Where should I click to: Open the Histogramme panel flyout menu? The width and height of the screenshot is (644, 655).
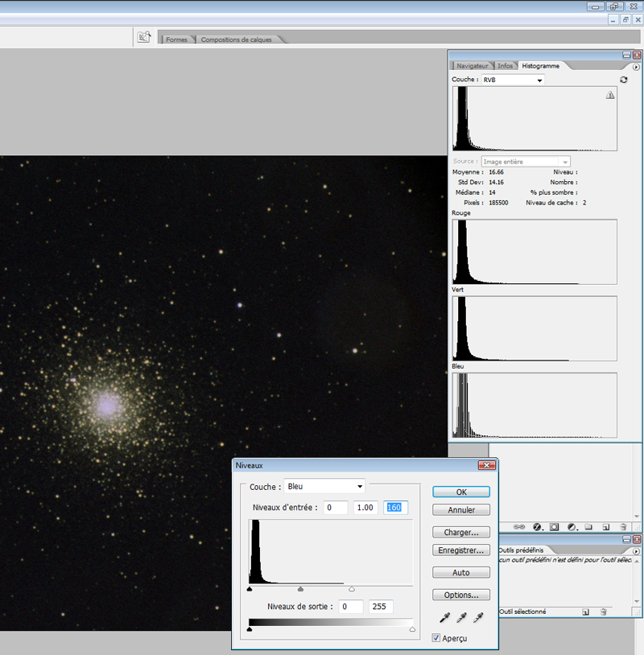coord(636,67)
